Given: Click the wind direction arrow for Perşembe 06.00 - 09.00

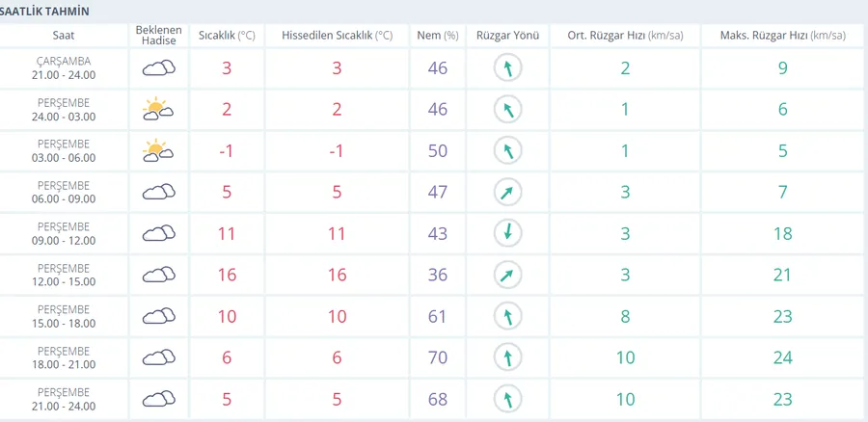Looking at the screenshot, I should [x=507, y=192].
